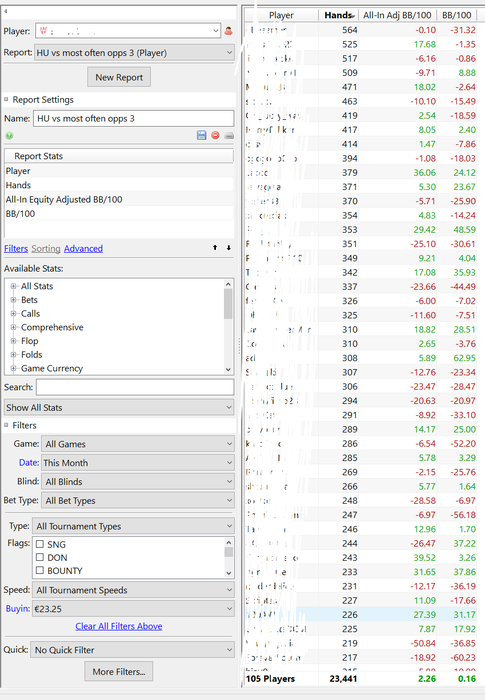Click the Comprehensive tree item label
This screenshot has width=485, height=700.
[x=52, y=327]
